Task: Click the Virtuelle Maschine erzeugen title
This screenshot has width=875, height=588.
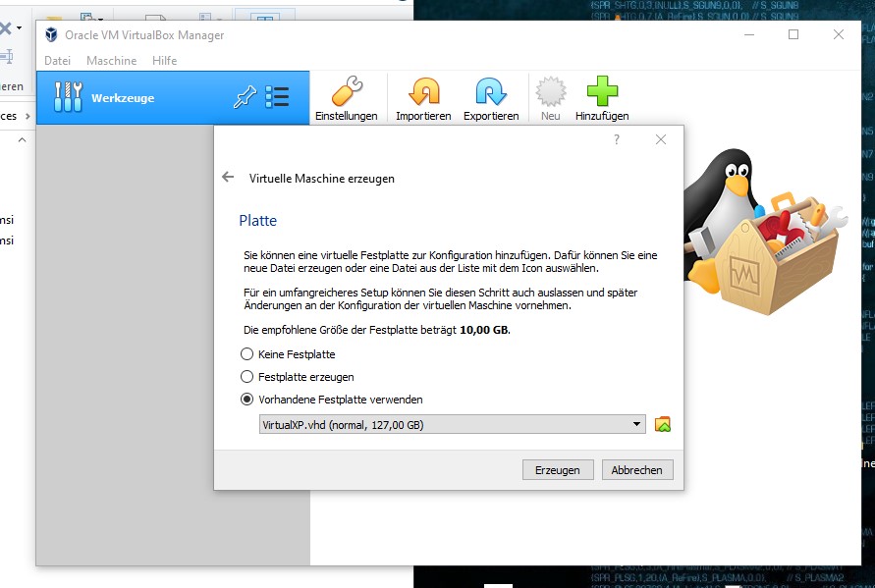Action: 322,179
